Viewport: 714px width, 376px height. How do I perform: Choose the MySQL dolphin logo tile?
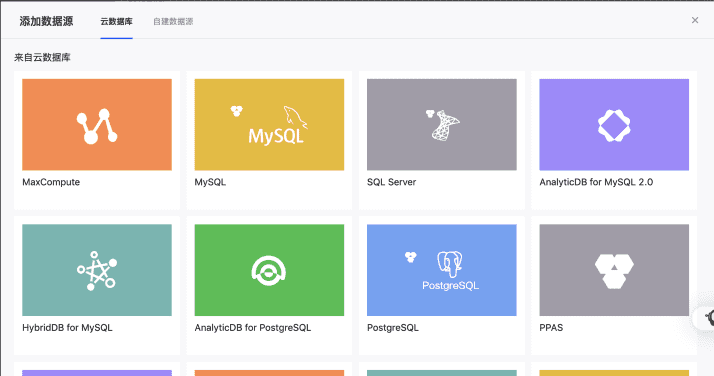(x=269, y=125)
